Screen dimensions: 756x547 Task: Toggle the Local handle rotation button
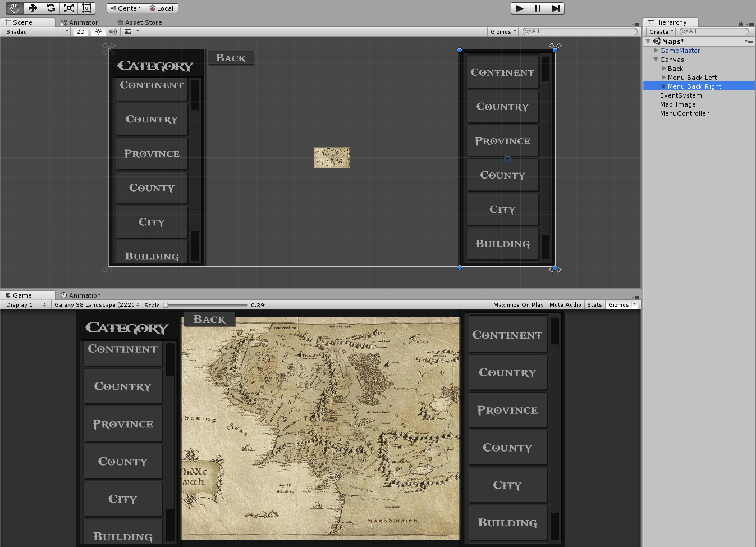click(x=161, y=8)
